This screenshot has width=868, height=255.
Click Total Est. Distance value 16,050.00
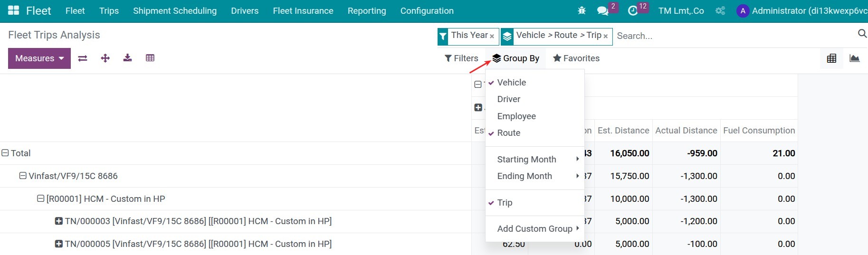630,153
